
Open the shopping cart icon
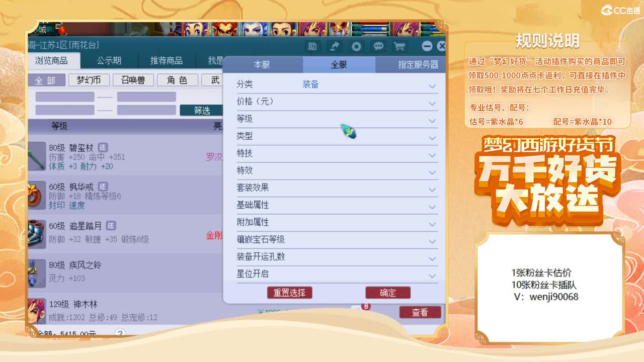(x=400, y=46)
